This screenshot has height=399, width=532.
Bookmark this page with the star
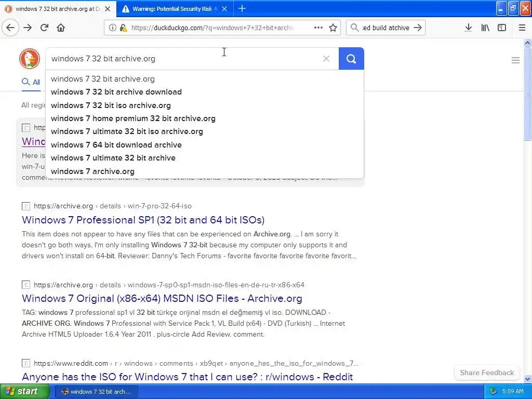[x=333, y=28]
